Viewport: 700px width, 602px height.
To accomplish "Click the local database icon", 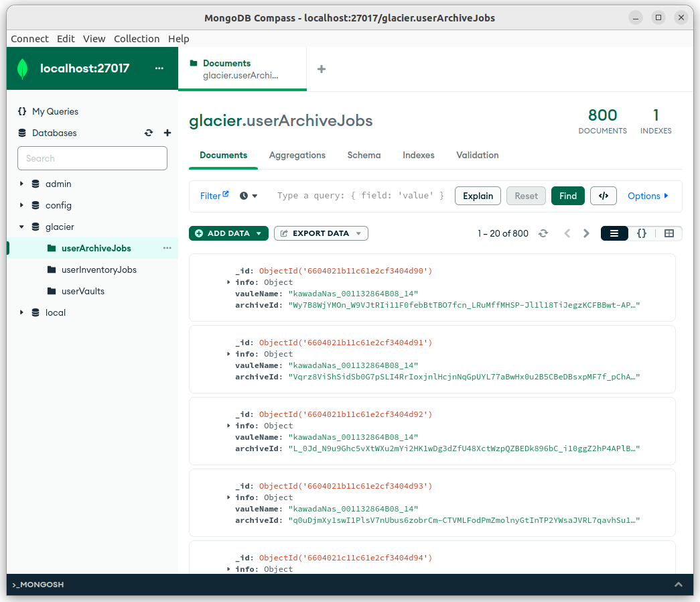I will point(36,312).
